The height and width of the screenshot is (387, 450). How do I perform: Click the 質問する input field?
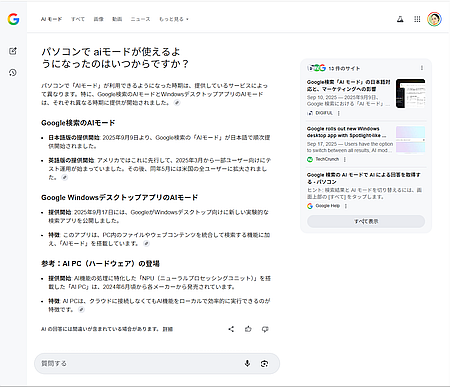(x=157, y=363)
